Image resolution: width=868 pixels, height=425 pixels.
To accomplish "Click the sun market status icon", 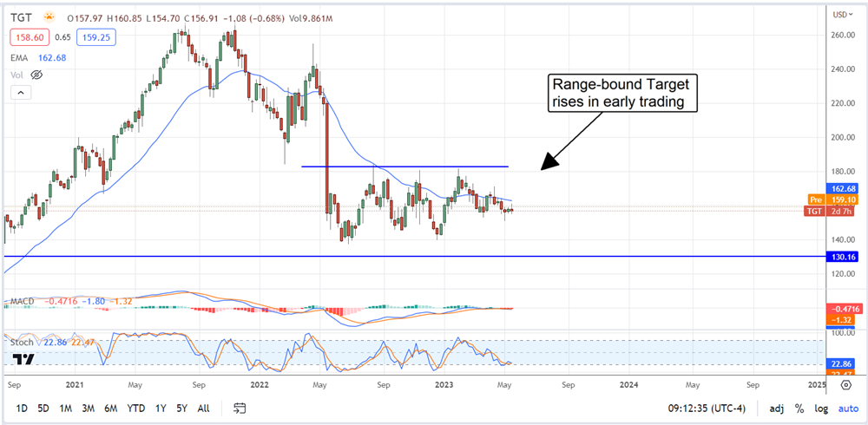I will point(49,18).
